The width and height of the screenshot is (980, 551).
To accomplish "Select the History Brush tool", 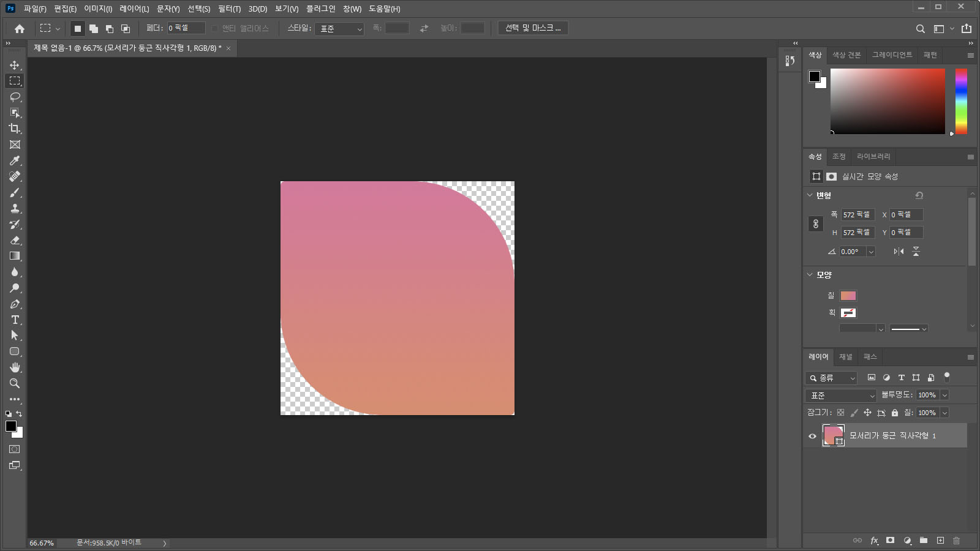I will click(x=15, y=224).
